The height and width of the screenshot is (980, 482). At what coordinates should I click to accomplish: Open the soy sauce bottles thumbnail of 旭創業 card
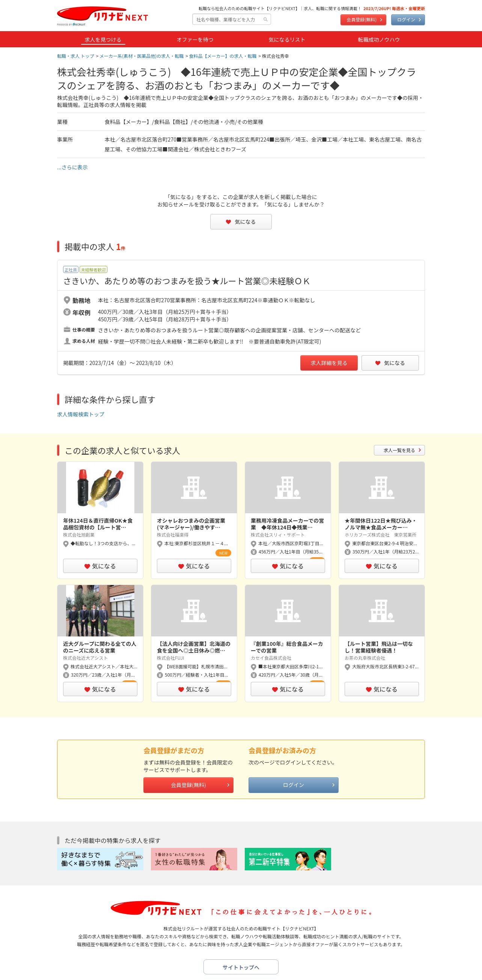100,487
